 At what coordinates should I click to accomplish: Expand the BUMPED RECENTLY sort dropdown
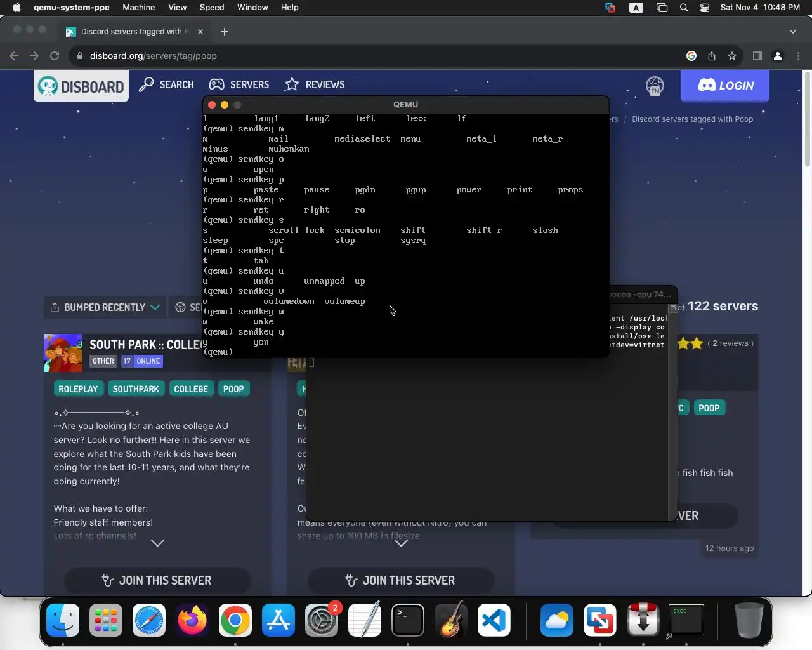click(x=105, y=307)
